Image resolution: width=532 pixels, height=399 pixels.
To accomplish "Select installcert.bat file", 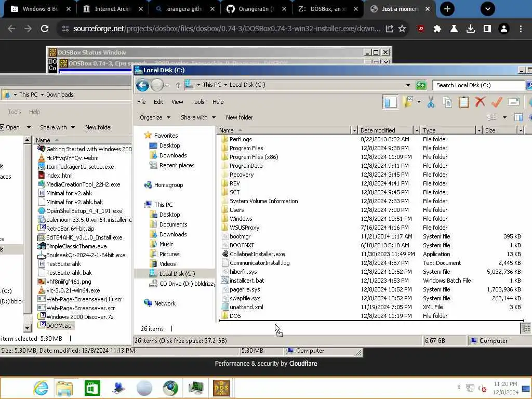I will pyautogui.click(x=243, y=281).
